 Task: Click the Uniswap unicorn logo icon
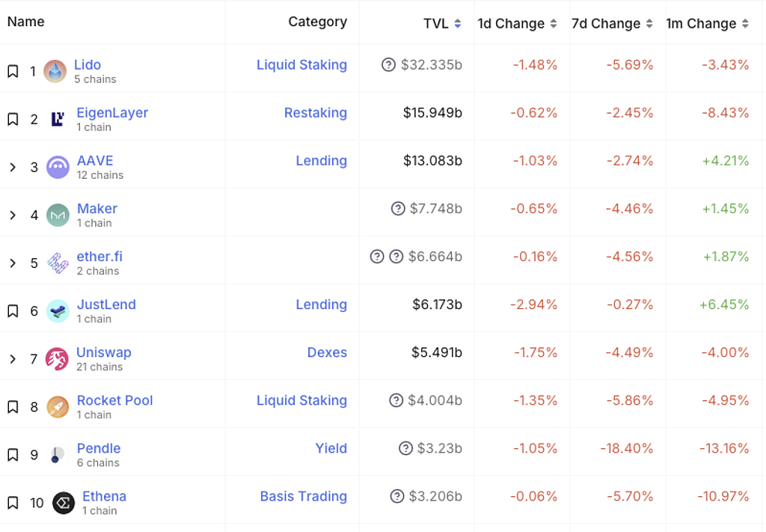[57, 358]
